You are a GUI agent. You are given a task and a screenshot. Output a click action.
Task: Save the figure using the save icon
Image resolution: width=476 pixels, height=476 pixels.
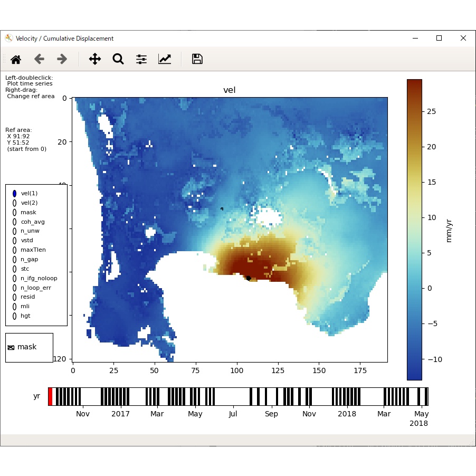196,59
